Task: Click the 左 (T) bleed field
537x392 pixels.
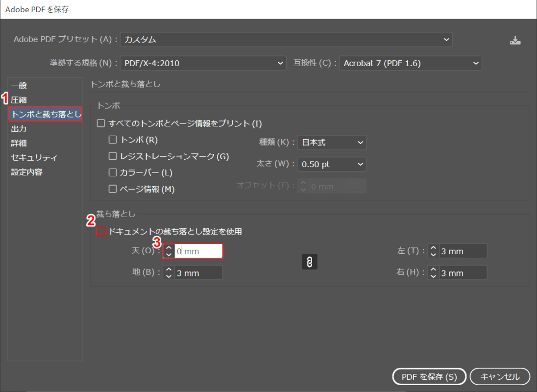Action: coord(463,251)
